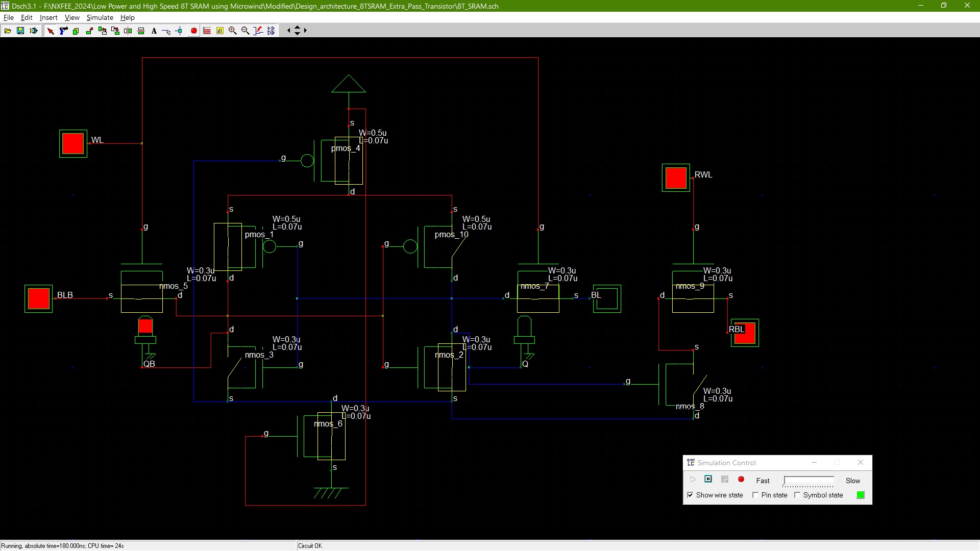Pan the view down with the down arrow
Image resolution: width=980 pixels, height=551 pixels.
298,34
